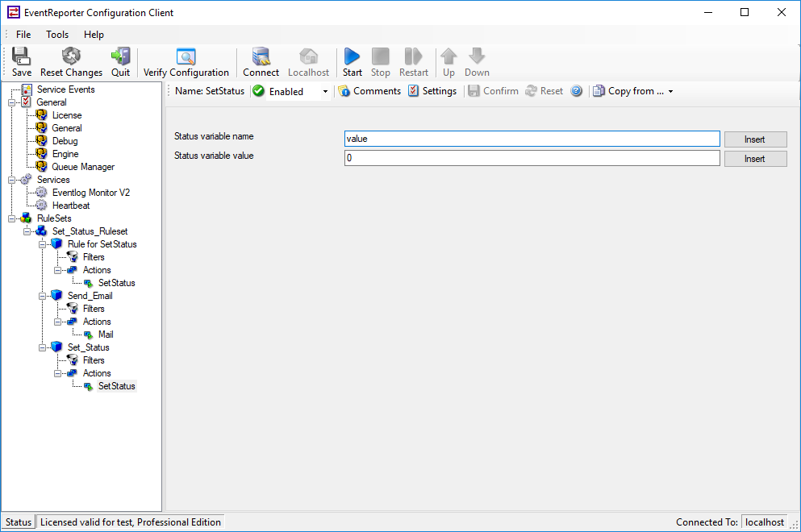
Task: Click Reset Changes in the toolbar
Action: pyautogui.click(x=71, y=62)
